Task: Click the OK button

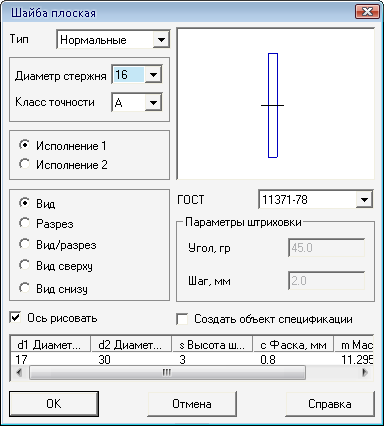Action: 54,404
